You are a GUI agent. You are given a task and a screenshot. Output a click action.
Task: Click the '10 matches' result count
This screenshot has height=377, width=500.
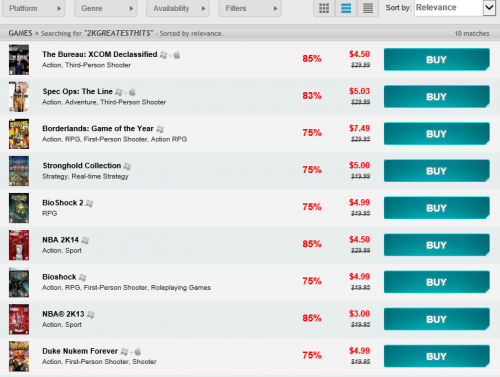(x=472, y=34)
